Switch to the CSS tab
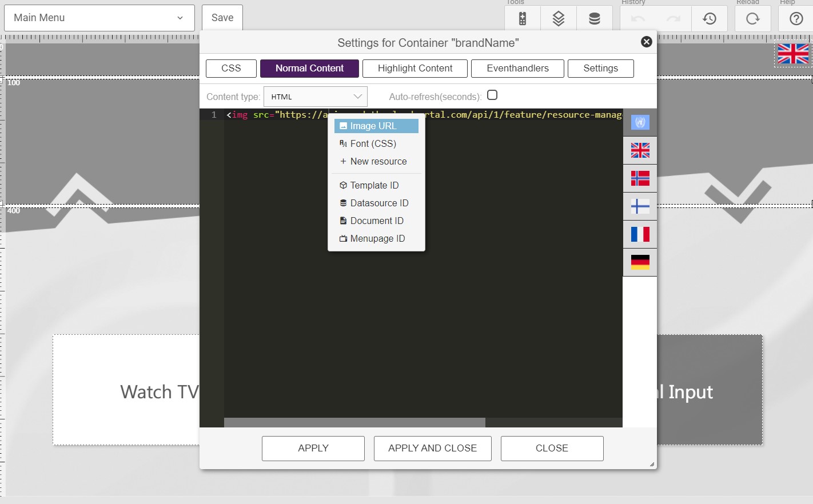The width and height of the screenshot is (813, 504). coord(231,68)
